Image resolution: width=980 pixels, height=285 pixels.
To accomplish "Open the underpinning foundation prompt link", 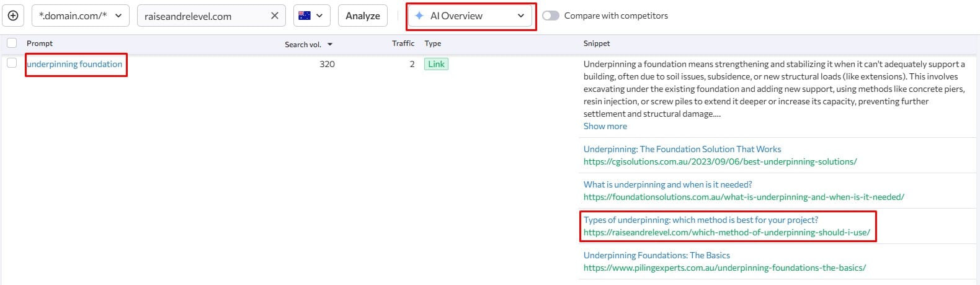I will click(x=74, y=64).
